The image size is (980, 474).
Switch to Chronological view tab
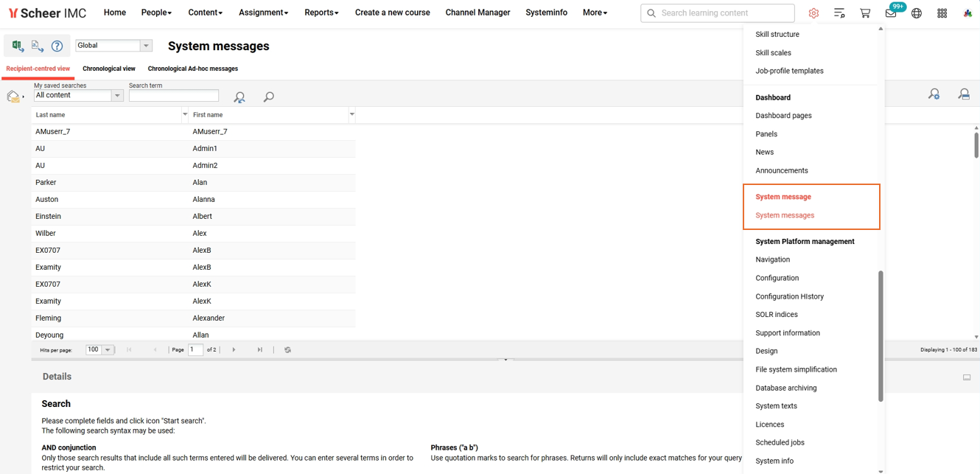109,69
